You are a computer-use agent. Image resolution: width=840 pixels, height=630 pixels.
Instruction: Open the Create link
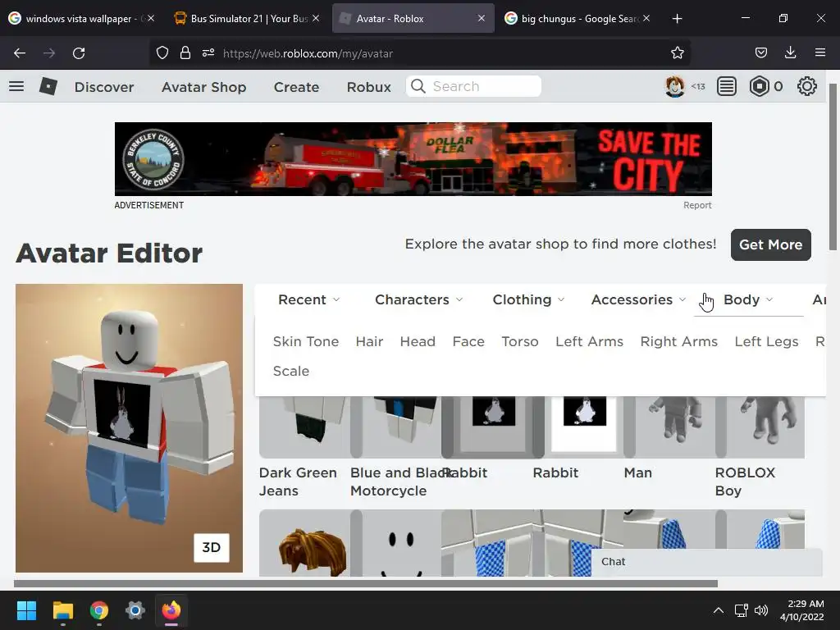tap(296, 87)
